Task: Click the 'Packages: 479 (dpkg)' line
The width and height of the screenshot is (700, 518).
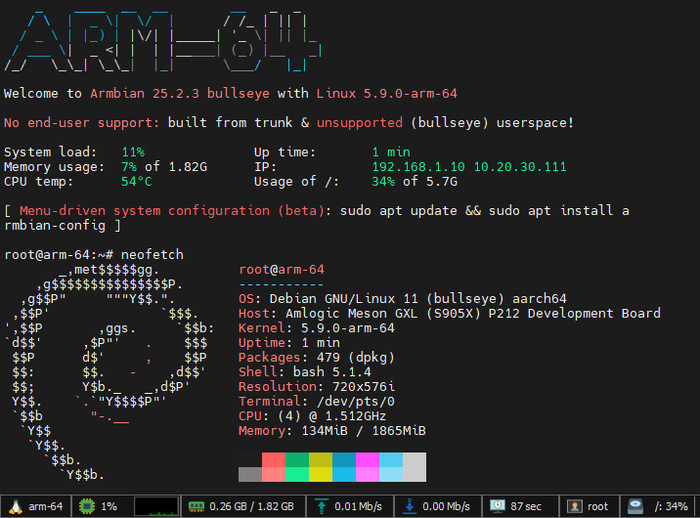Action: 317,358
